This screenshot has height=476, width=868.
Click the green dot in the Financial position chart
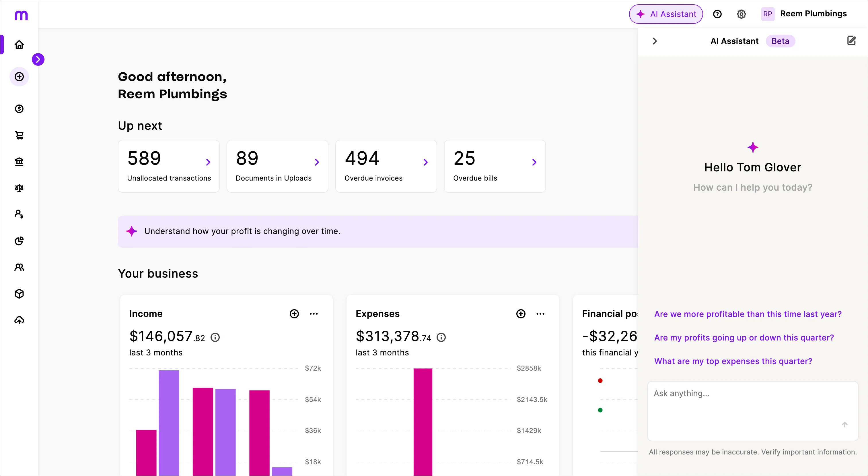coord(600,410)
